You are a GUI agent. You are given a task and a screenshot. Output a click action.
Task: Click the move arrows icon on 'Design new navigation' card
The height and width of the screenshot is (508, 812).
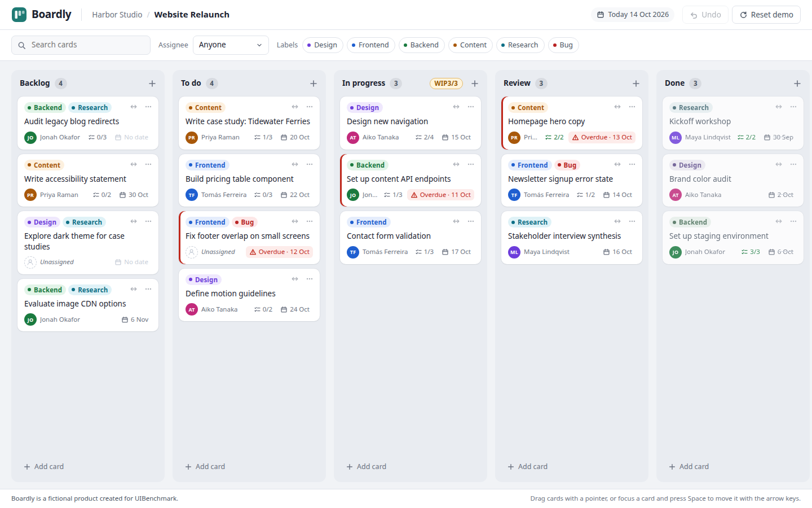click(x=456, y=107)
